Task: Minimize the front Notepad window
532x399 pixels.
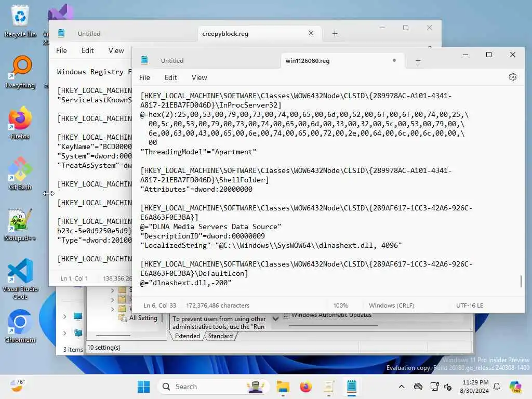Action: [465, 55]
